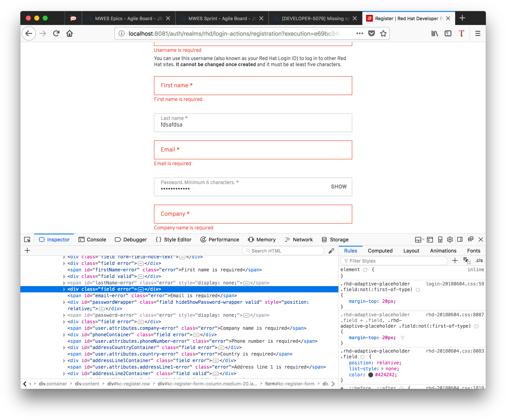This screenshot has width=506, height=420.
Task: Expand list-style none property arrow
Action: click(382, 369)
